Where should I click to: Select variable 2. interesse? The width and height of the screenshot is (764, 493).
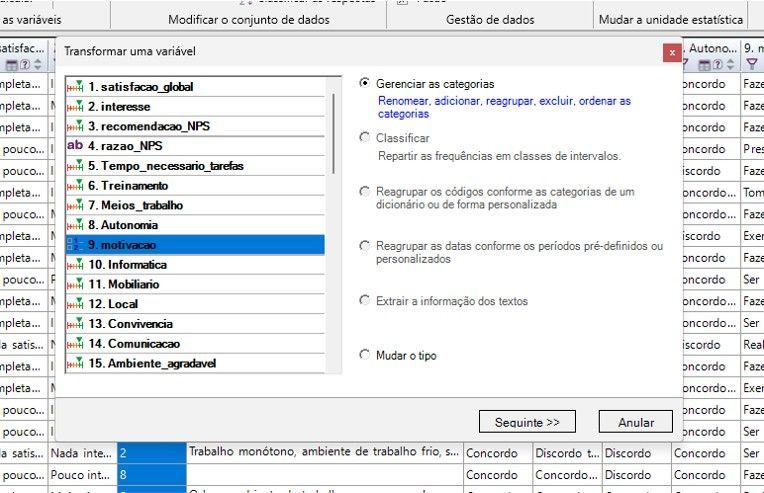tap(195, 107)
